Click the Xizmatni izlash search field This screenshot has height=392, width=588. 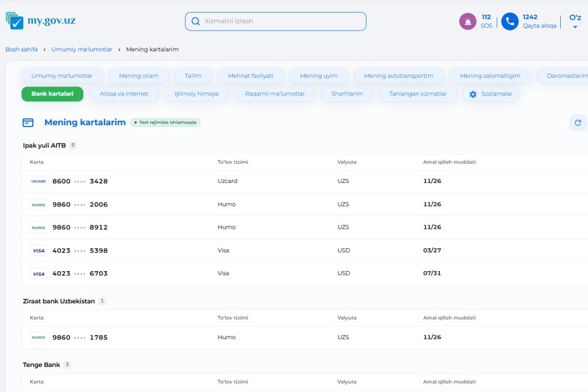pyautogui.click(x=275, y=21)
